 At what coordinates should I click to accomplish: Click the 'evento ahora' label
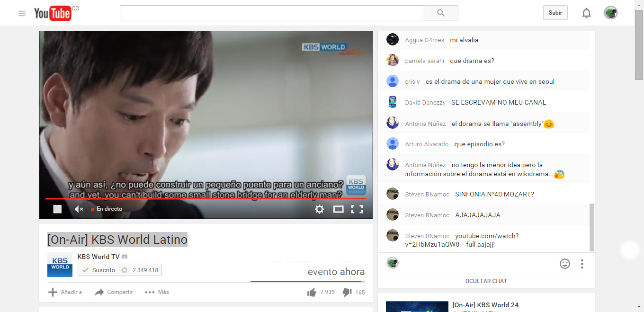tap(336, 272)
